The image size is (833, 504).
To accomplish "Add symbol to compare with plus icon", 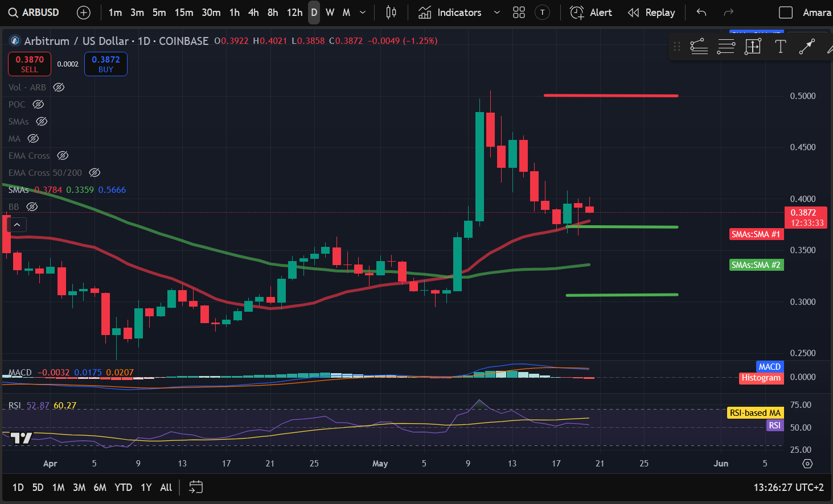I will pyautogui.click(x=84, y=13).
